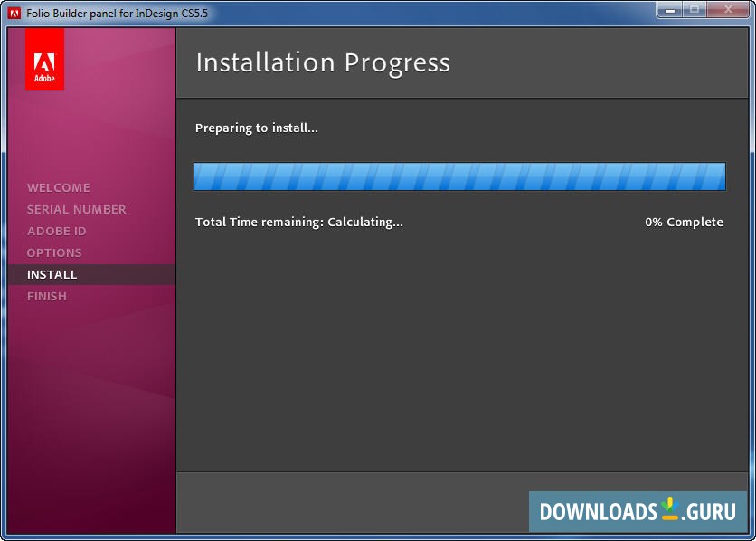This screenshot has height=541, width=756.
Task: Maximize the installer window
Action: click(x=695, y=11)
